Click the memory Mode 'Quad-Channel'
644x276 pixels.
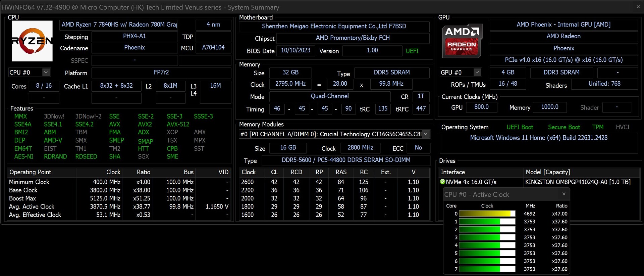point(330,96)
